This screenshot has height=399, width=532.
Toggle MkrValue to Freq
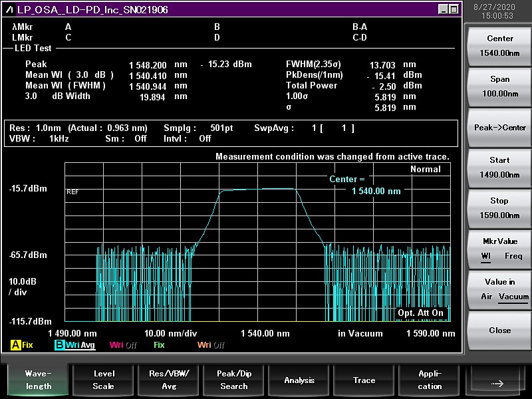pos(513,256)
